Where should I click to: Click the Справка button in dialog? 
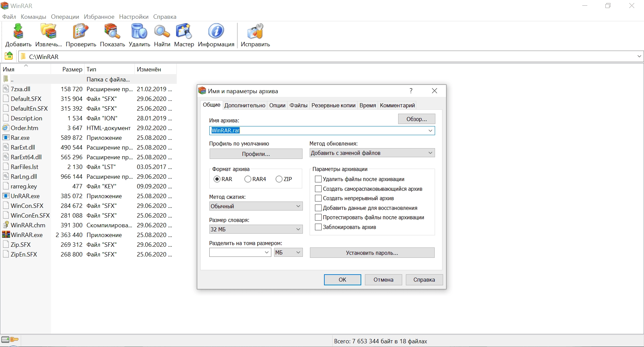coord(424,280)
